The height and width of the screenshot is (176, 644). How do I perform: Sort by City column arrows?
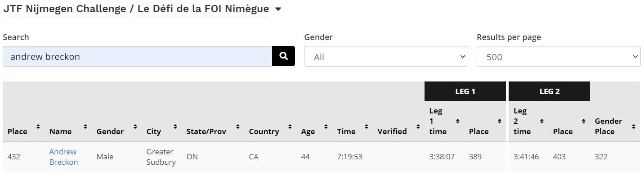click(175, 127)
